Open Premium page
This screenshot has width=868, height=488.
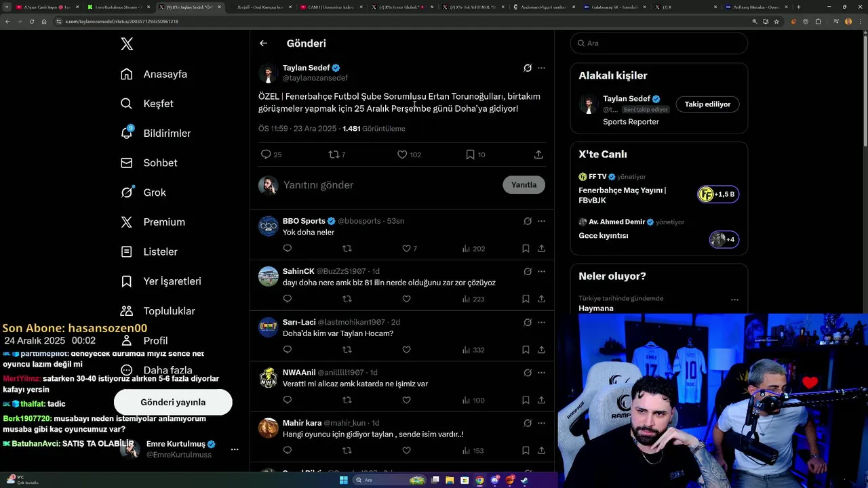153,222
